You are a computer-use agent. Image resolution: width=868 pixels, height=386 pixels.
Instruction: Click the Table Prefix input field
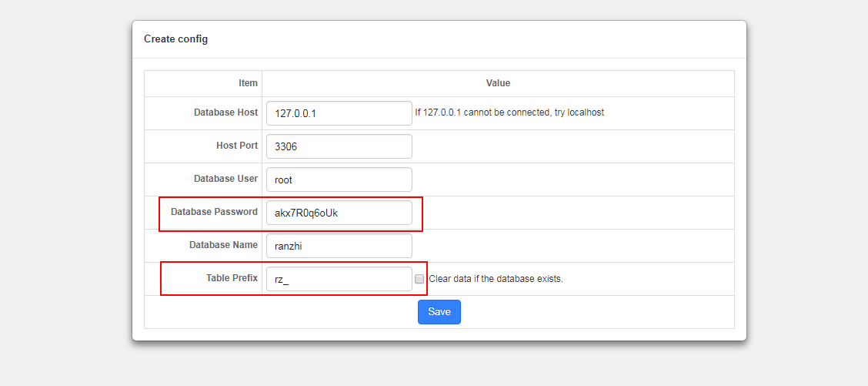tap(339, 279)
